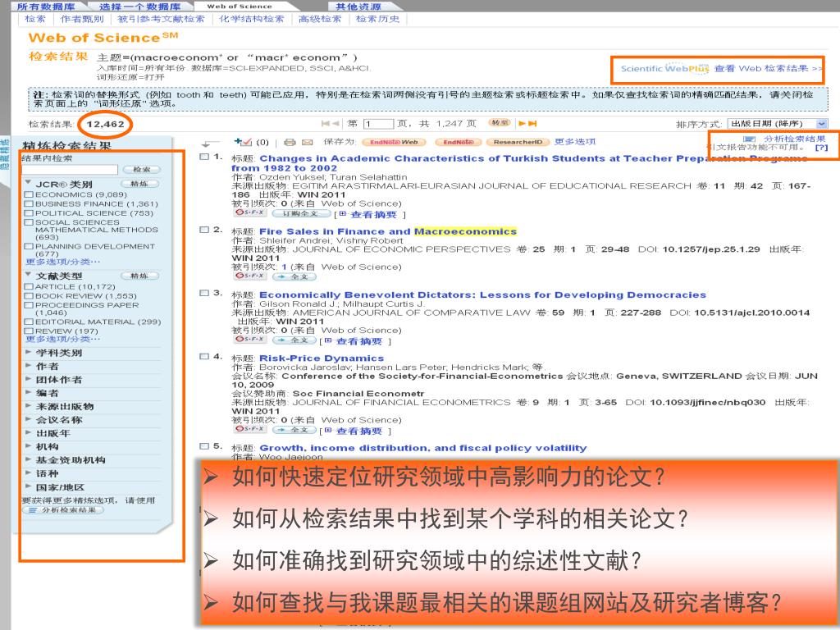
Task: Click 订购全文 button for record 1
Action: [300, 213]
